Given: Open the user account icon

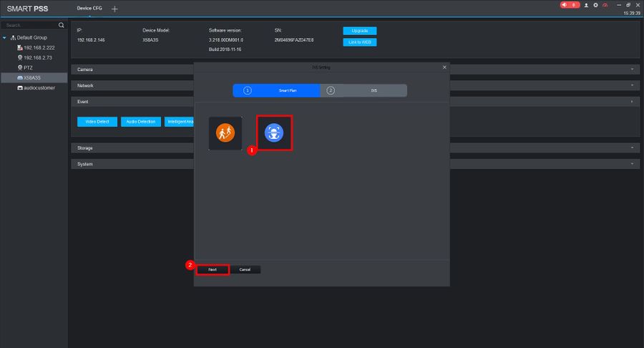Looking at the screenshot, I should click(x=586, y=5).
